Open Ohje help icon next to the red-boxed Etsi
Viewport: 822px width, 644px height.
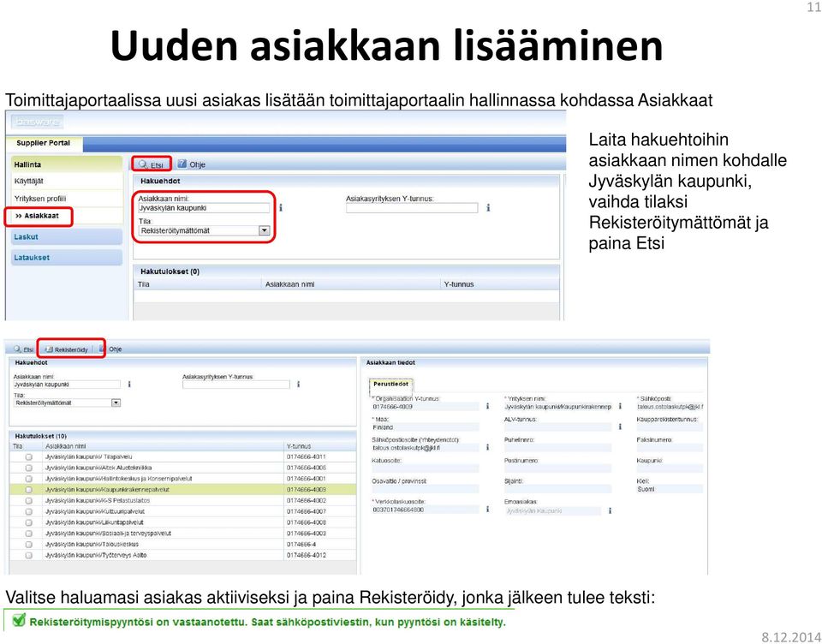(x=182, y=164)
